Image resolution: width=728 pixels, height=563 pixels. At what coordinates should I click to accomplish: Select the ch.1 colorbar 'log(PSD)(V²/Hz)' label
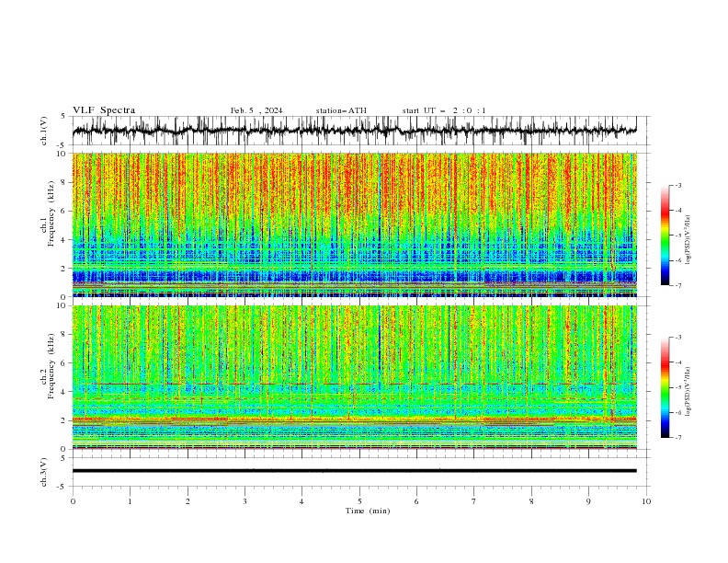click(688, 240)
